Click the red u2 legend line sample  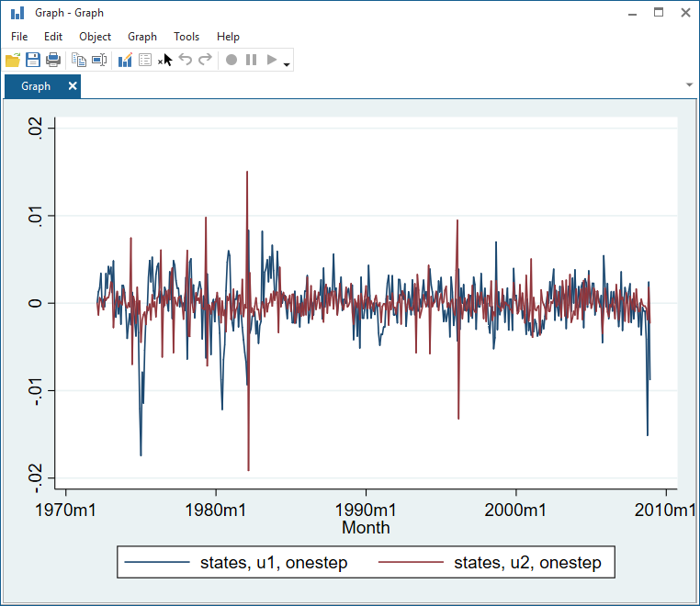[x=411, y=562]
